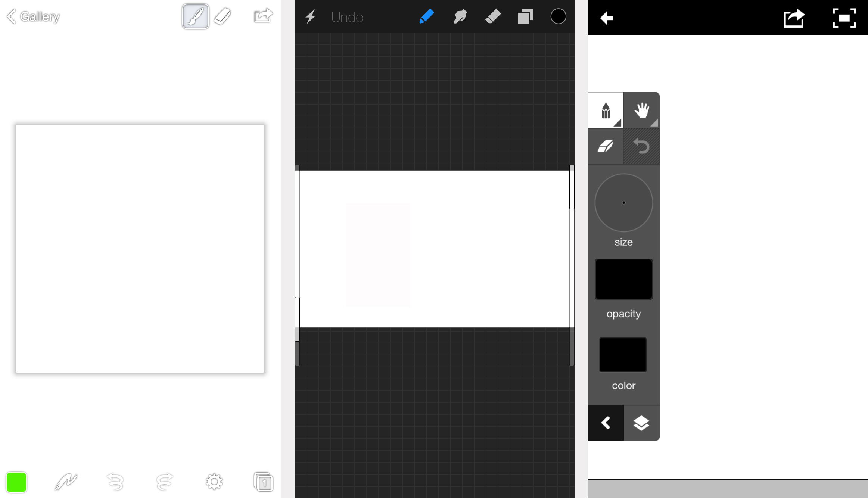The image size is (868, 498).
Task: Click the undo squiggle in left app
Action: pos(115,482)
